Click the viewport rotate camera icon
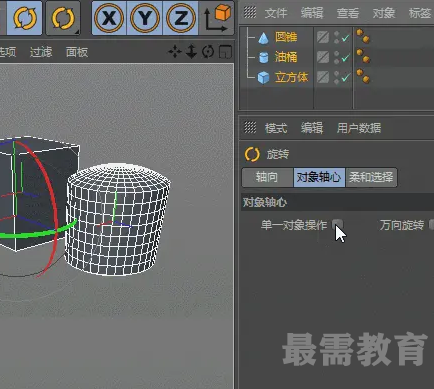Viewport: 434px width, 389px height. [208, 52]
